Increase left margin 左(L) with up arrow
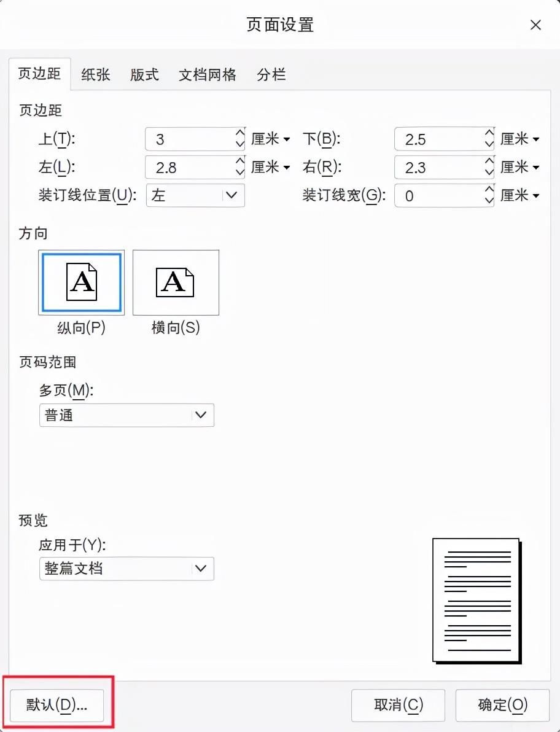 [x=240, y=162]
